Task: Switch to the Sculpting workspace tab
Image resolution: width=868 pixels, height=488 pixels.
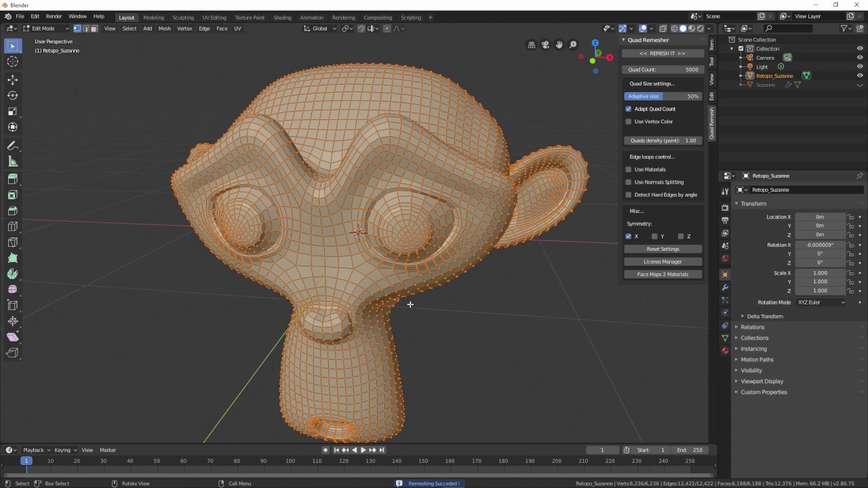Action: [x=183, y=18]
